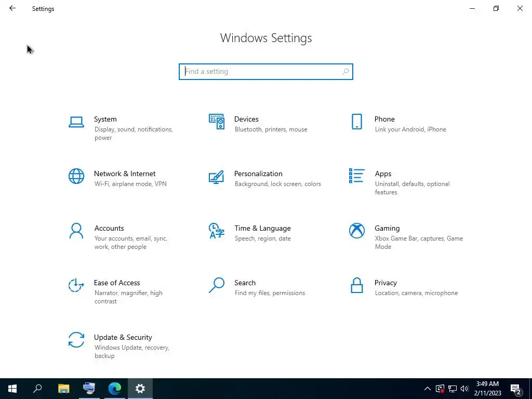Screen dimensions: 532x399
Task: Open the Apps list icon
Action: pyautogui.click(x=356, y=176)
